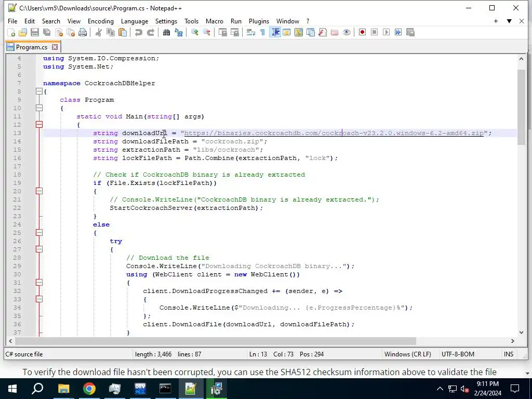The width and height of the screenshot is (532, 399).
Task: Open the Document List toolbar icon
Action: [311, 32]
